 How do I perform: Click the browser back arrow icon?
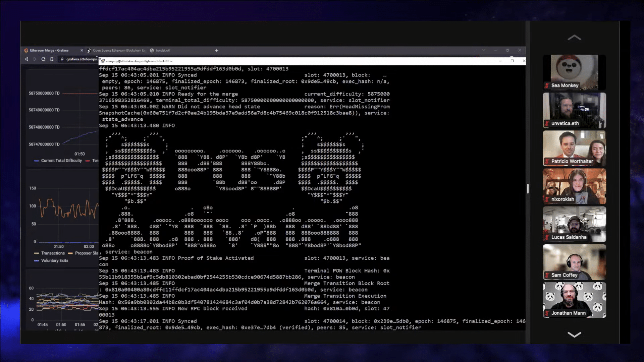pos(26,59)
